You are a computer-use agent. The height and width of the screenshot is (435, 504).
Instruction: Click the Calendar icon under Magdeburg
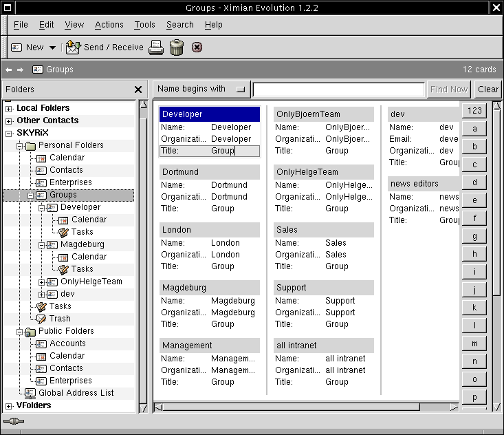coord(63,257)
